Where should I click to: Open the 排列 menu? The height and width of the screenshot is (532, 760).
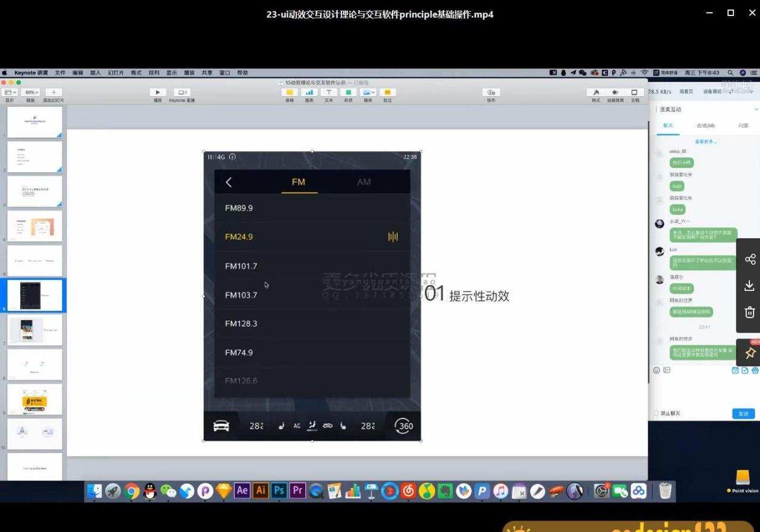(x=154, y=72)
